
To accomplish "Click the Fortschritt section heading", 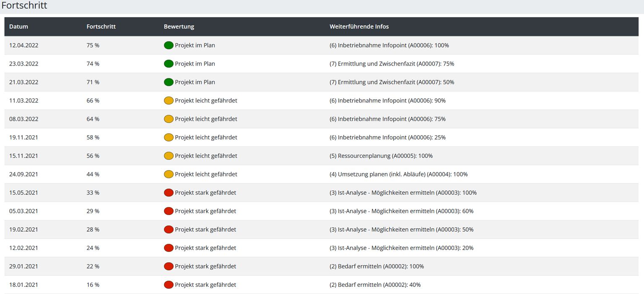I will tap(24, 5).
